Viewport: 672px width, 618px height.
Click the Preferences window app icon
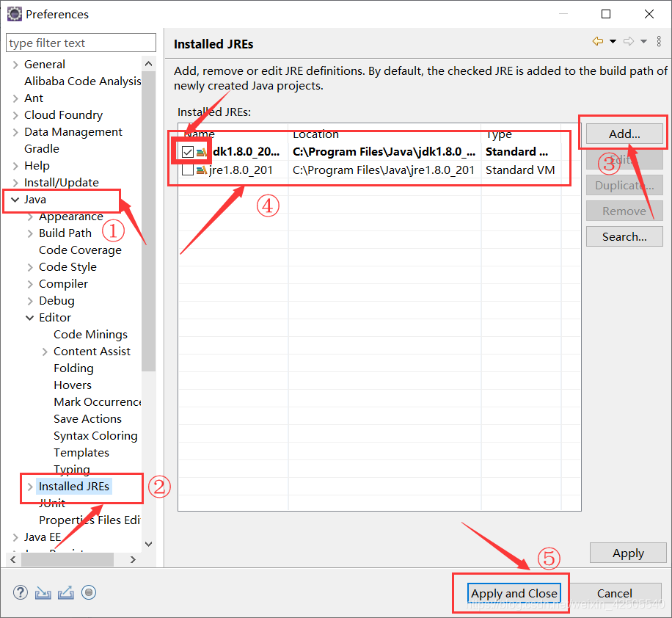click(x=15, y=14)
